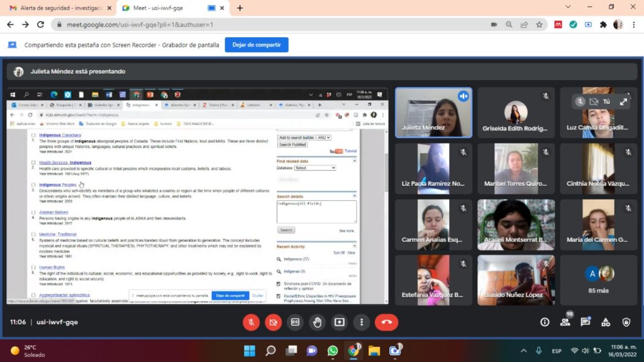Switch to Alerta de seguridad Gmail tab
The height and width of the screenshot is (362, 644).
pos(61,8)
